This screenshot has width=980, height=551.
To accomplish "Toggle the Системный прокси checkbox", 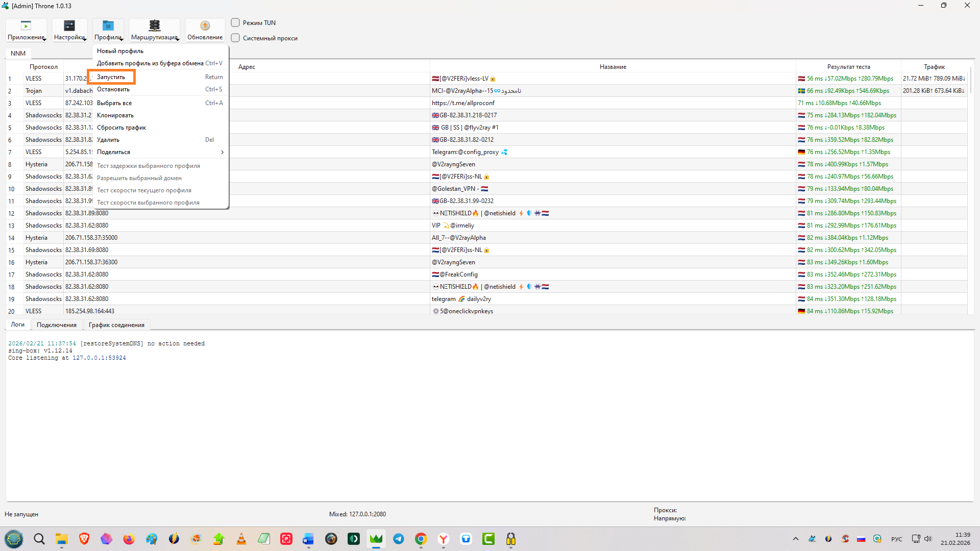I will 235,38.
